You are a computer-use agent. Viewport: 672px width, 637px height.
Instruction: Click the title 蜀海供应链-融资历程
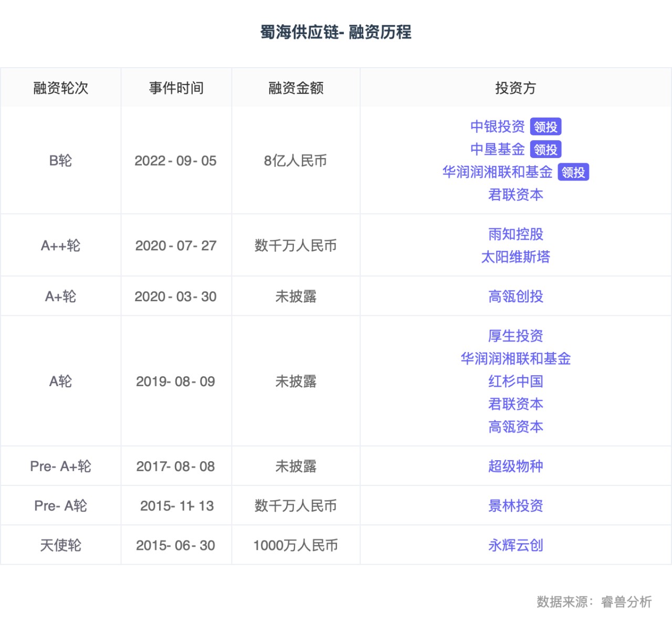tap(336, 32)
